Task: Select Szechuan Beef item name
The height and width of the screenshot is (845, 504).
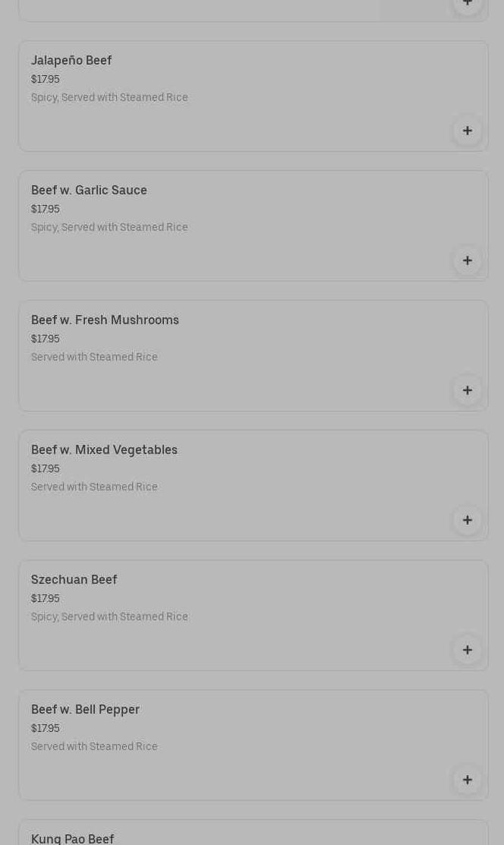Action: pyautogui.click(x=74, y=579)
